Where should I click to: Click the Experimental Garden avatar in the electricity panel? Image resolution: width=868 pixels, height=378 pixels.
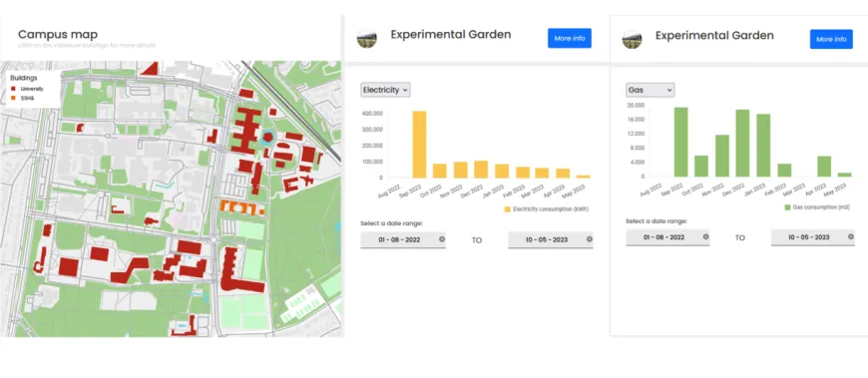click(366, 39)
